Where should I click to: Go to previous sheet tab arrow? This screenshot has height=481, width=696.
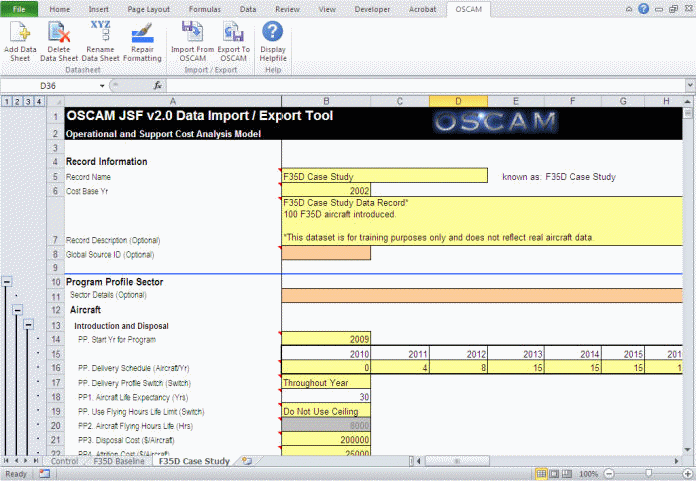(16, 461)
